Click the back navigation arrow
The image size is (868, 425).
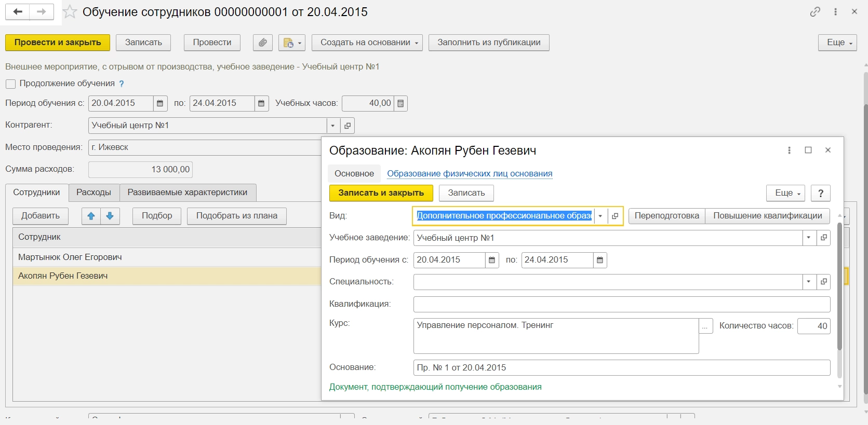click(18, 11)
